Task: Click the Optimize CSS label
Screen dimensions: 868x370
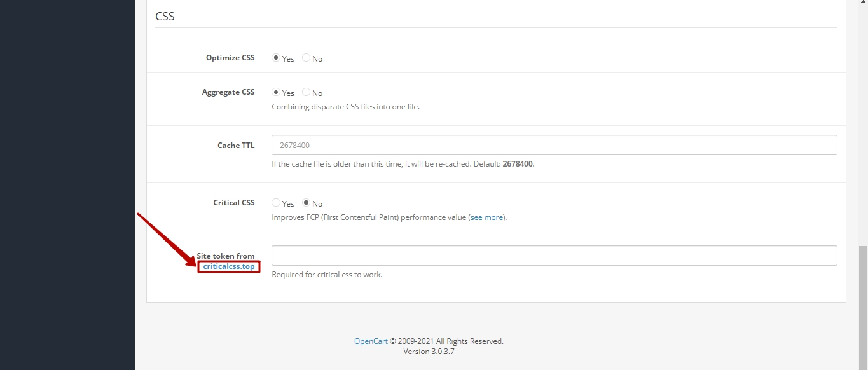Action: pyautogui.click(x=230, y=58)
